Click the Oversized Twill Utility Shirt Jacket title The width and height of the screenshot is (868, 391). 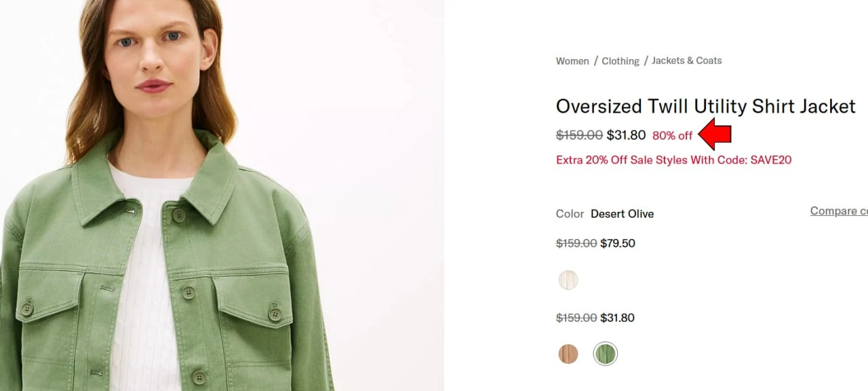(706, 107)
